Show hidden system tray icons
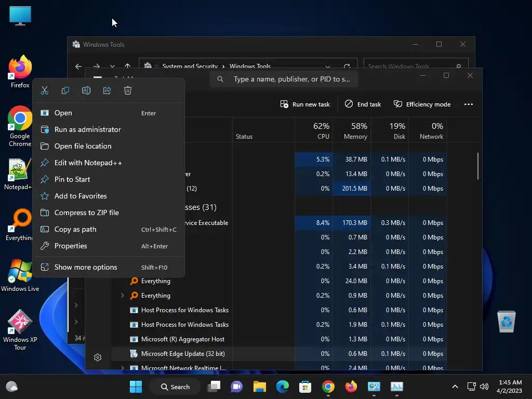Viewport: 532px width, 399px height. 455,387
